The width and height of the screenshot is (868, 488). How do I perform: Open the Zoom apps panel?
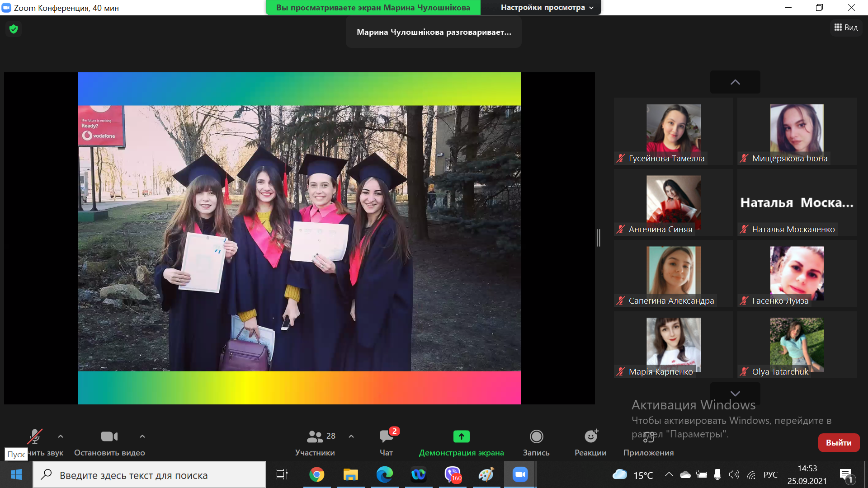click(x=649, y=443)
